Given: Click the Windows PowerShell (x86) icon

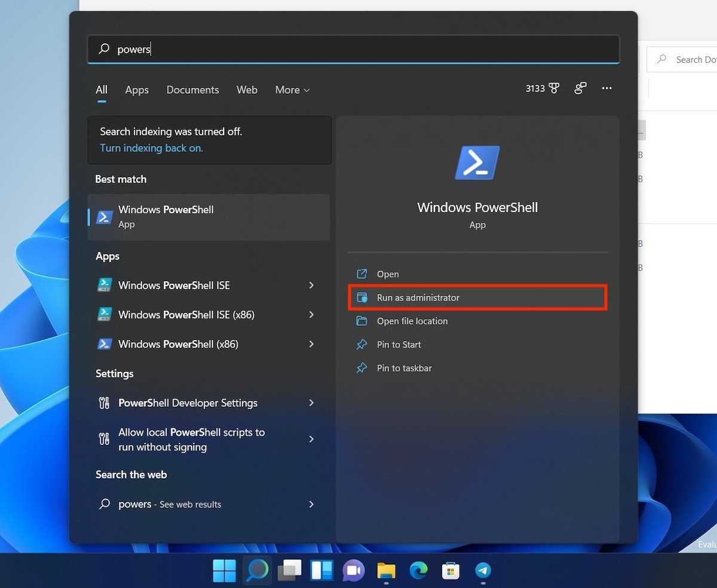Looking at the screenshot, I should click(105, 344).
